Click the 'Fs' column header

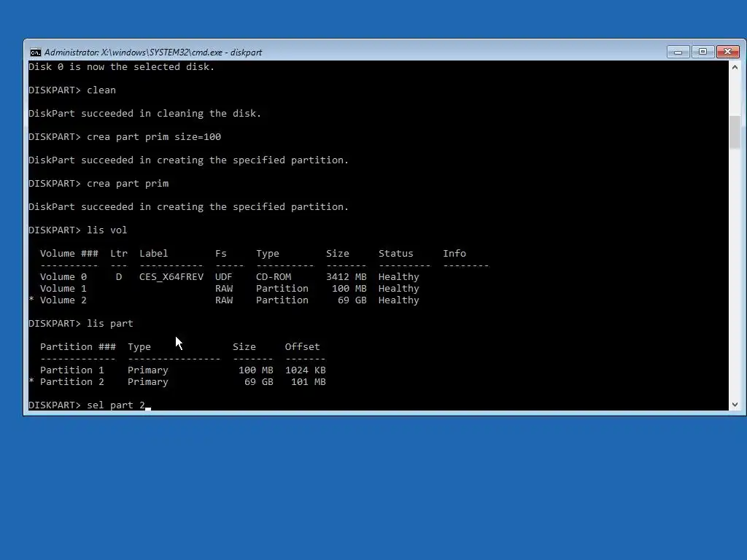tap(220, 253)
